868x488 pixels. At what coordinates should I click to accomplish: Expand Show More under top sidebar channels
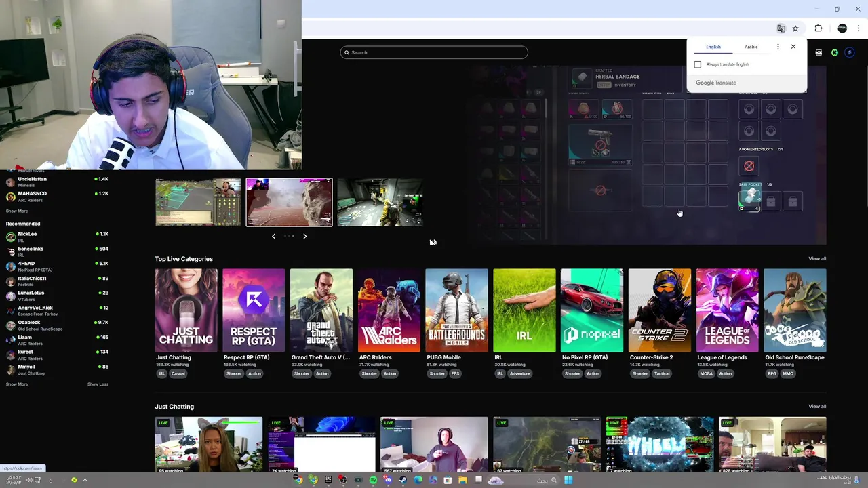coord(17,211)
